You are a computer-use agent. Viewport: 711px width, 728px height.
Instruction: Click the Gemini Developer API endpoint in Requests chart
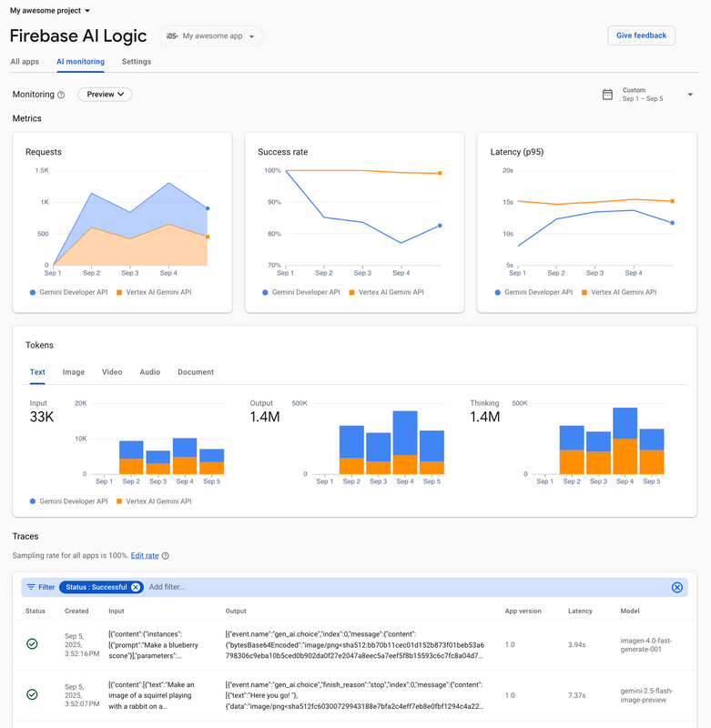(x=208, y=208)
